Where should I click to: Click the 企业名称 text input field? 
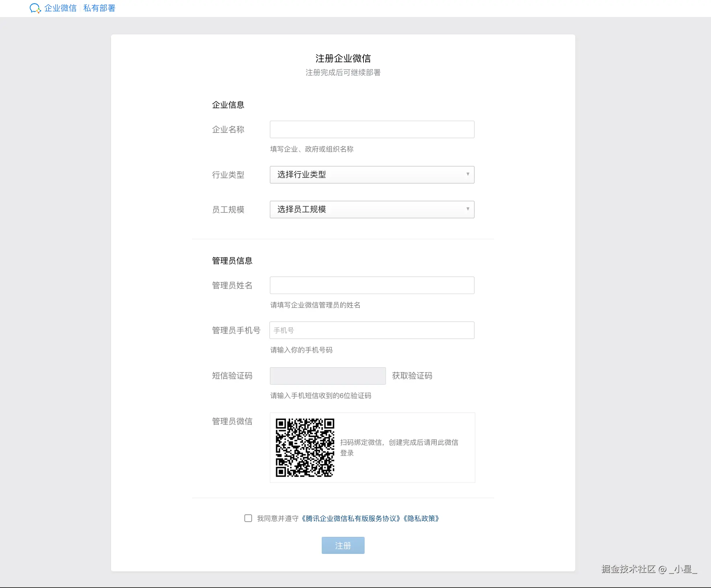(x=372, y=129)
